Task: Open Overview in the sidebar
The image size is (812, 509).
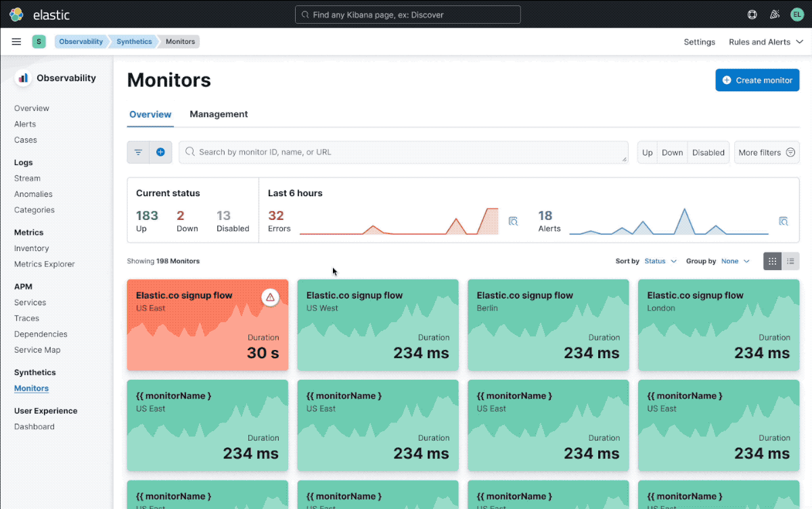Action: tap(32, 108)
